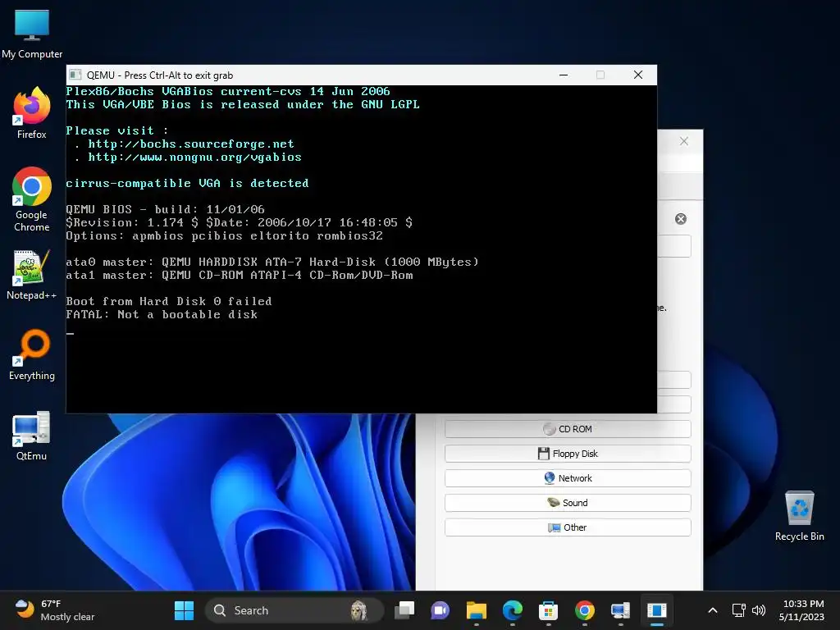
Task: Click the 'QEMU BIOS - build: 11/01/06' line
Action: (165, 209)
